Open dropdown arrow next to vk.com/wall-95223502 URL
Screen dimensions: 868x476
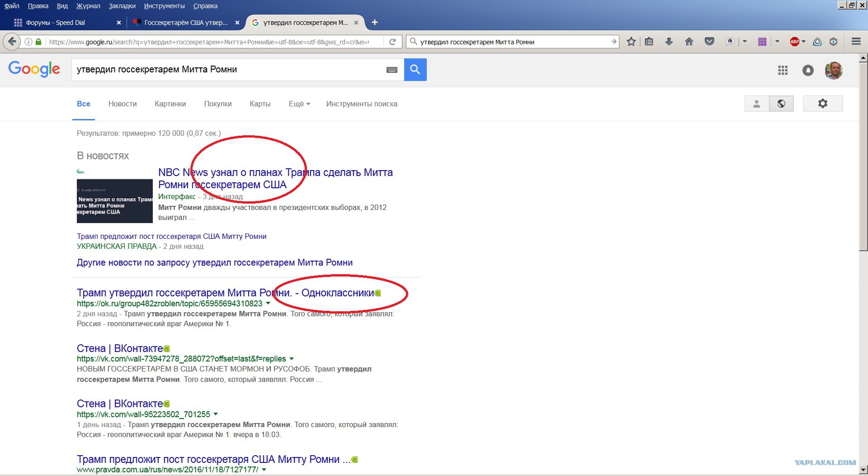pyautogui.click(x=216, y=414)
